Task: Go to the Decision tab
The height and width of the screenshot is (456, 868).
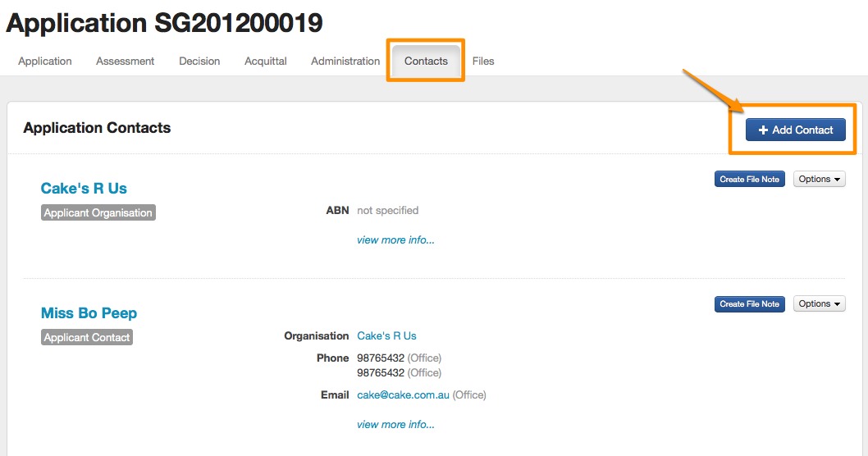Action: [199, 61]
